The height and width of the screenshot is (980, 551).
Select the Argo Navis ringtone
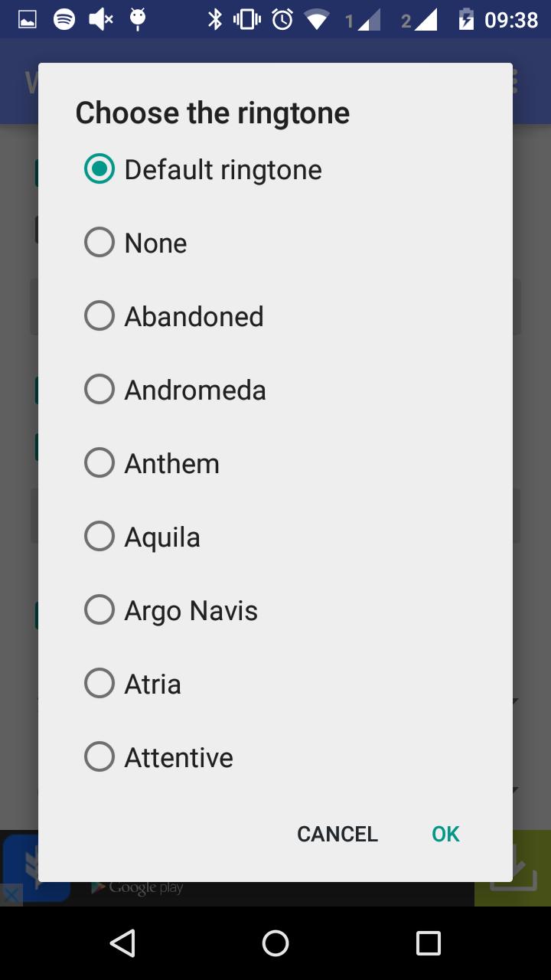pyautogui.click(x=99, y=610)
